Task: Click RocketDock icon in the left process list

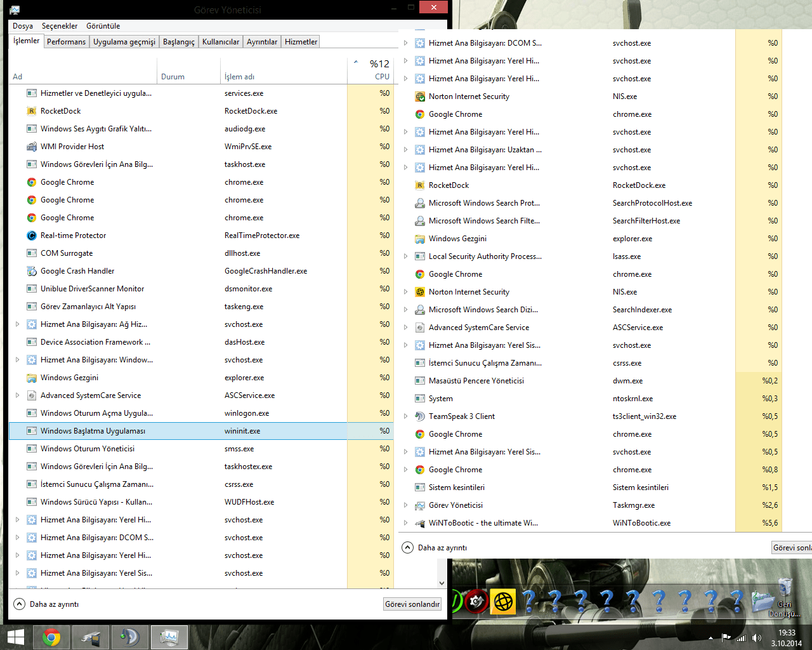Action: (x=32, y=111)
